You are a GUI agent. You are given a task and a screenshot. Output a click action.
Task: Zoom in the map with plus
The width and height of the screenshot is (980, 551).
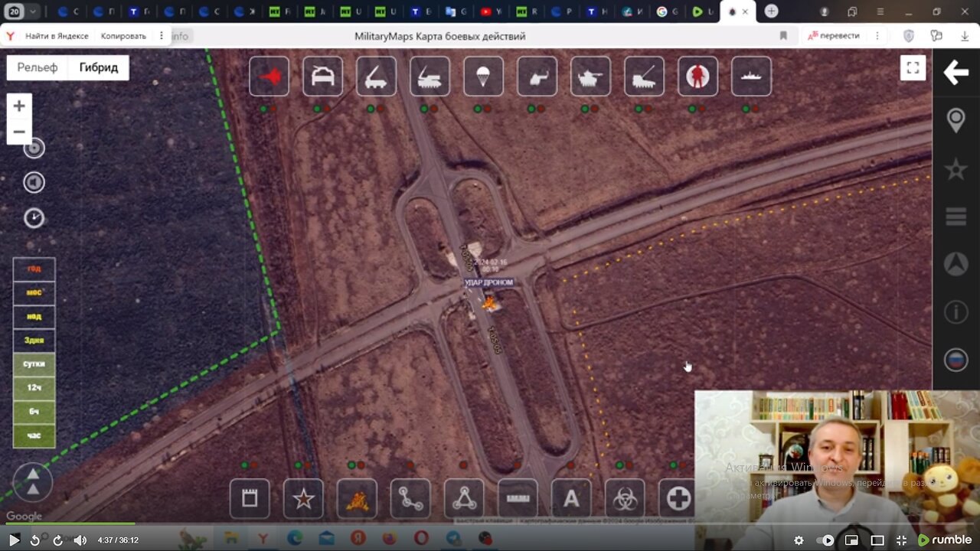pyautogui.click(x=19, y=106)
